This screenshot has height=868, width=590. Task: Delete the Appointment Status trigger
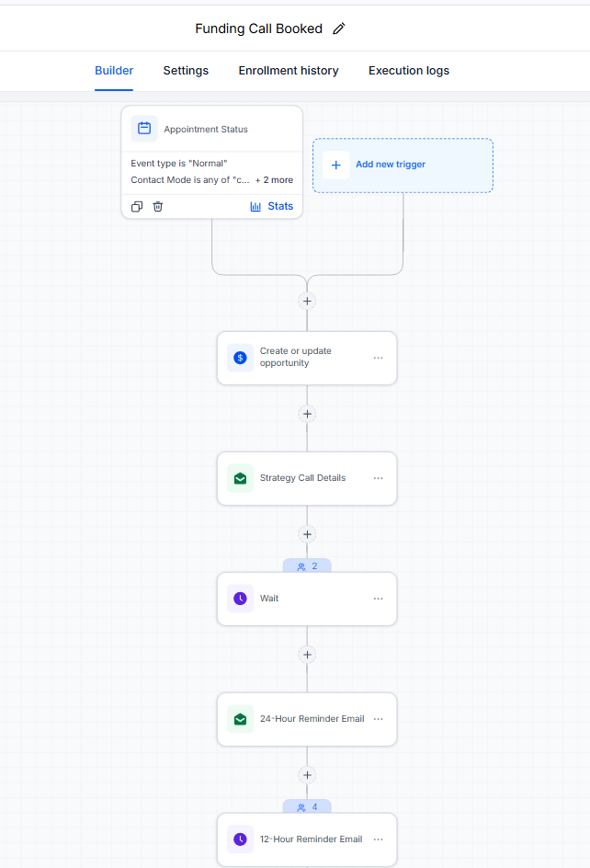coord(158,207)
